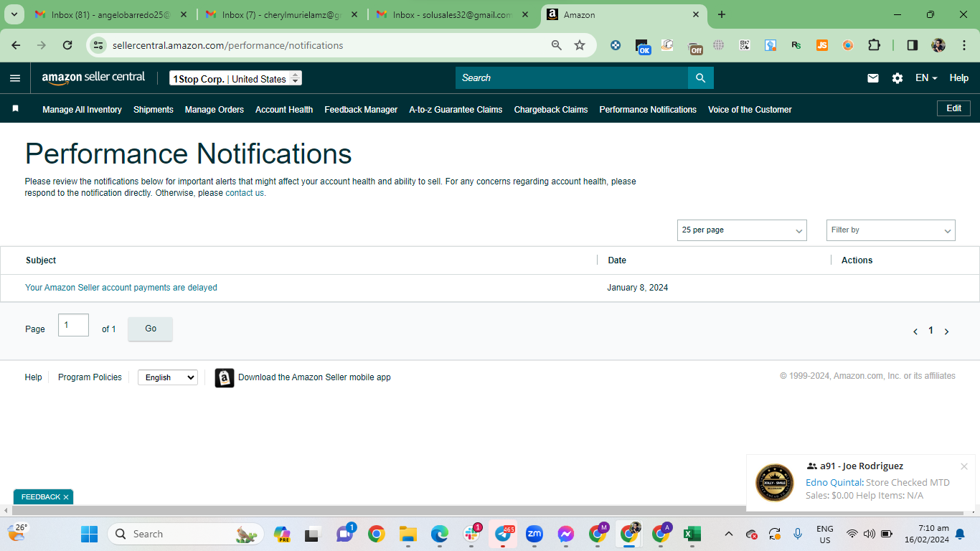Reload the page in Chrome
The width and height of the screenshot is (980, 551).
(67, 45)
